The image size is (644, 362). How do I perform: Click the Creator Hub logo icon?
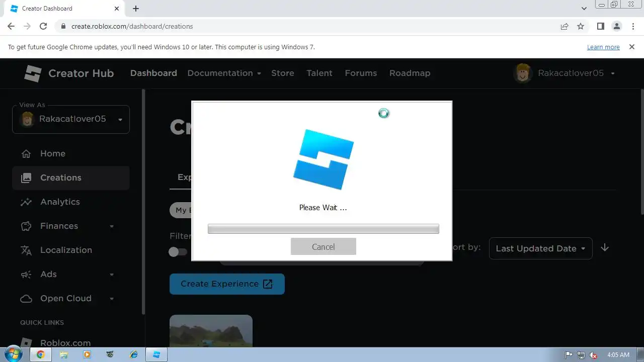tap(33, 73)
